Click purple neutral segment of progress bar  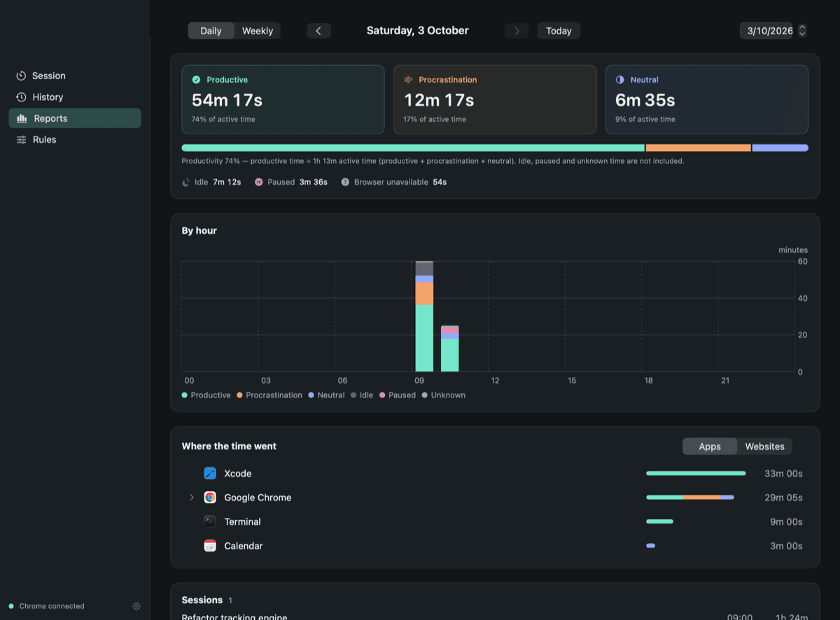(780, 148)
